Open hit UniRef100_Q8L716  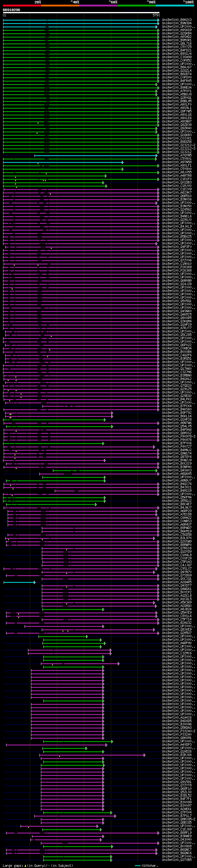(x=177, y=43)
